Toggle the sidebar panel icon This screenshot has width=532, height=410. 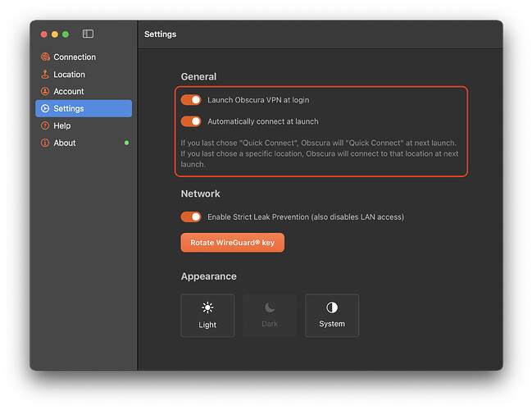(88, 34)
